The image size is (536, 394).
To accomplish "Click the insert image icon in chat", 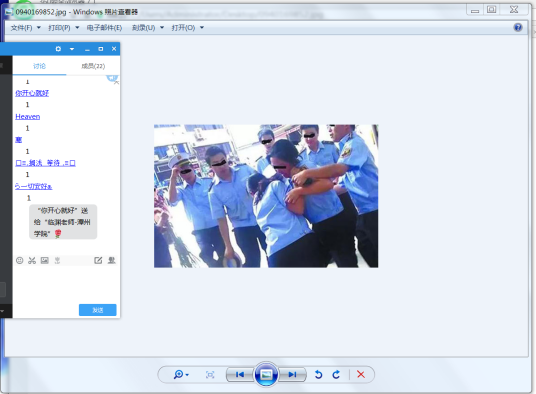I will click(44, 260).
